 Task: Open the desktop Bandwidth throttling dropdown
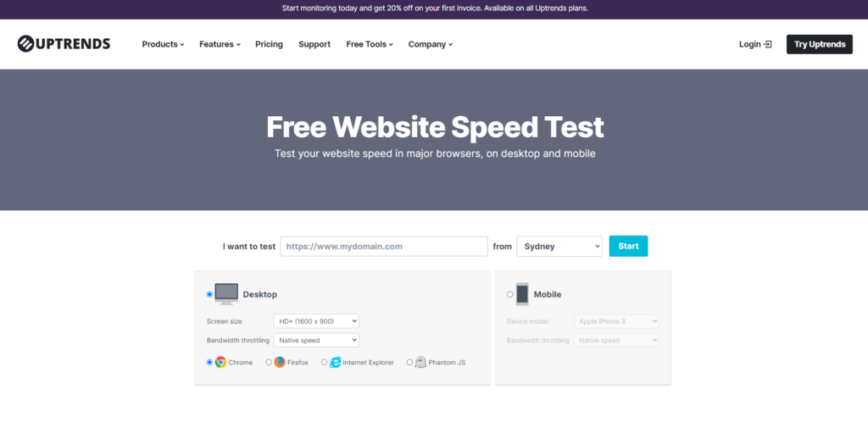click(x=316, y=340)
